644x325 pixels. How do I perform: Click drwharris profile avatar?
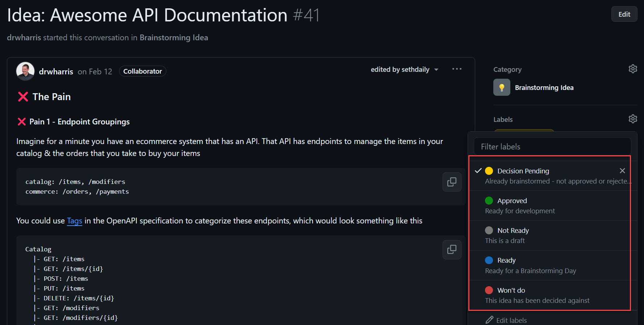[x=25, y=71]
